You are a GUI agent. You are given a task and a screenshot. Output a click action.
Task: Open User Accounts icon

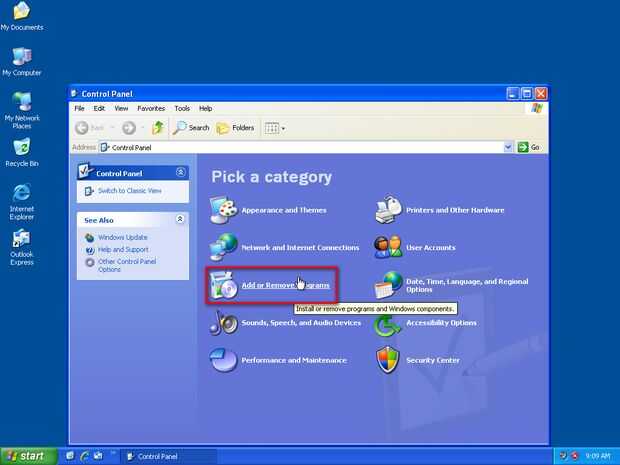tap(388, 247)
